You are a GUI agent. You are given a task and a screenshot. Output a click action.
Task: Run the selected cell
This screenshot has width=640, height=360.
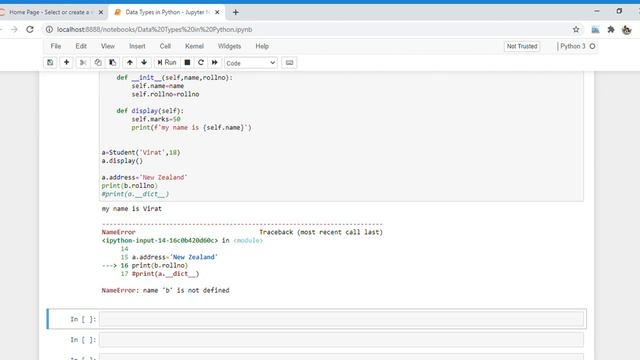167,62
